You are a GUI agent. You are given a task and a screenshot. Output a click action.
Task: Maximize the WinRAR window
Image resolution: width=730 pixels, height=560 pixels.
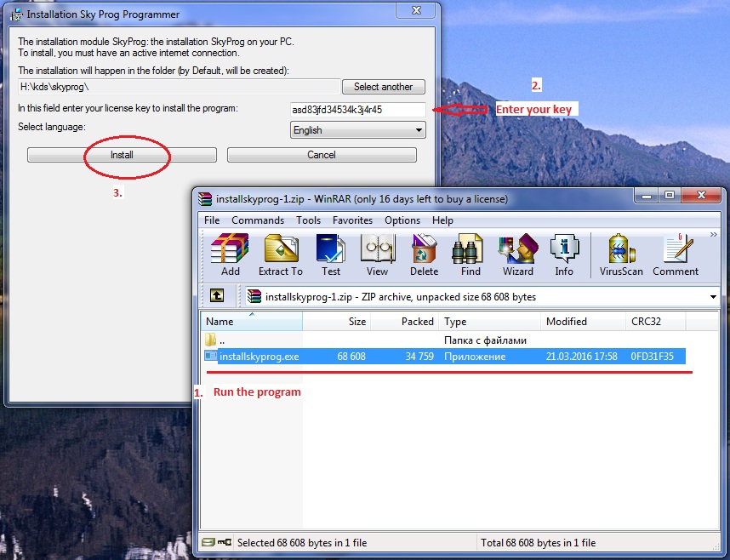670,196
